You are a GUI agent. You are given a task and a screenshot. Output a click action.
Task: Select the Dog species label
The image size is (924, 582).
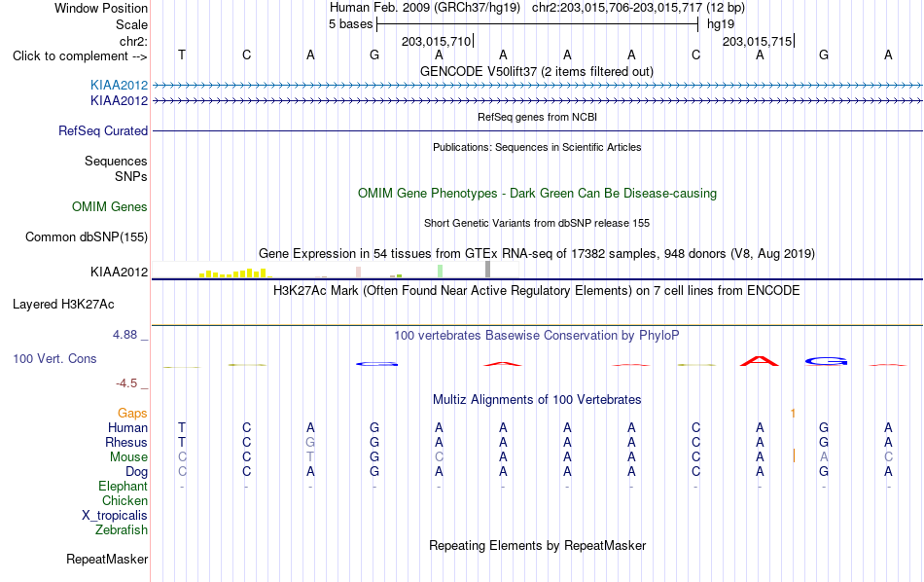tap(136, 471)
